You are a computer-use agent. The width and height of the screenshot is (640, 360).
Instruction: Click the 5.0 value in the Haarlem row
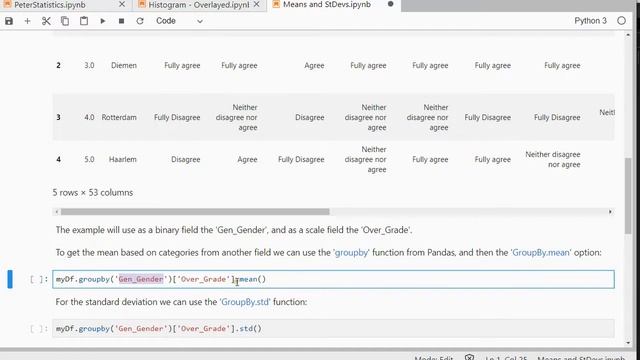(89, 160)
